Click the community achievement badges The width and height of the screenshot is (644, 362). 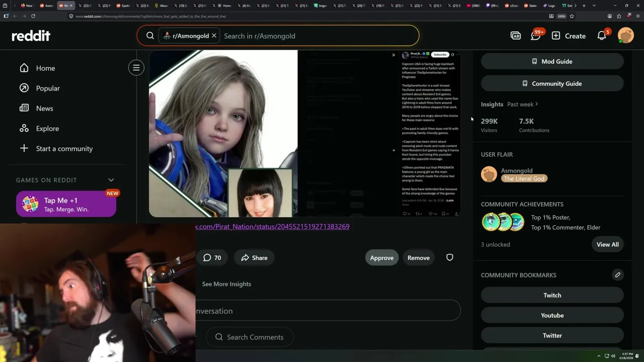click(x=503, y=222)
